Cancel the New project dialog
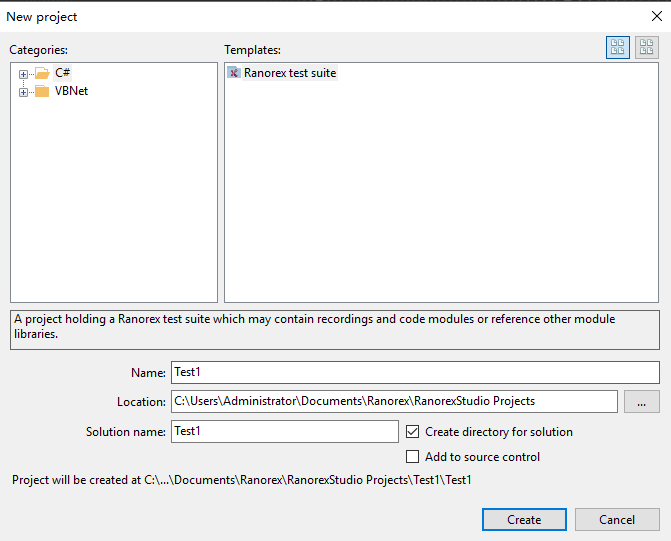 (x=617, y=520)
